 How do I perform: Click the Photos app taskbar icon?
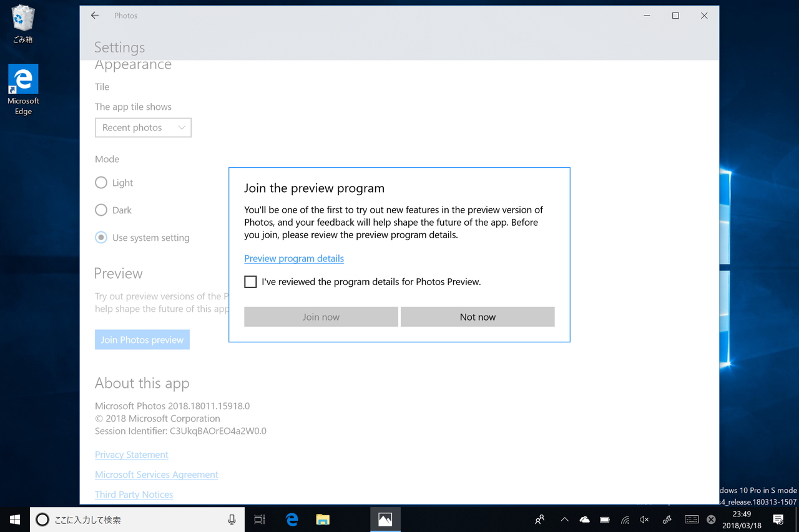(x=385, y=520)
